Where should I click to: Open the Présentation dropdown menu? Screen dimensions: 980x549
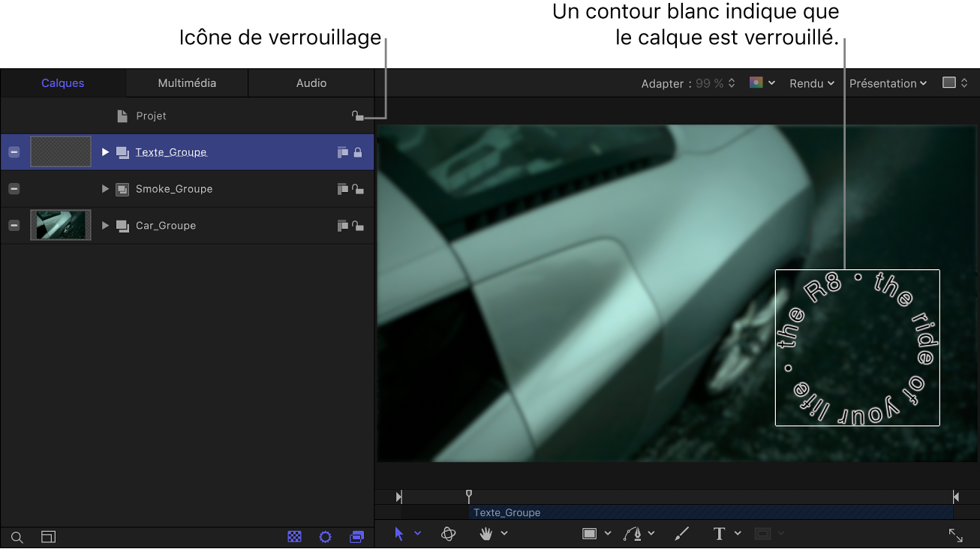888,83
